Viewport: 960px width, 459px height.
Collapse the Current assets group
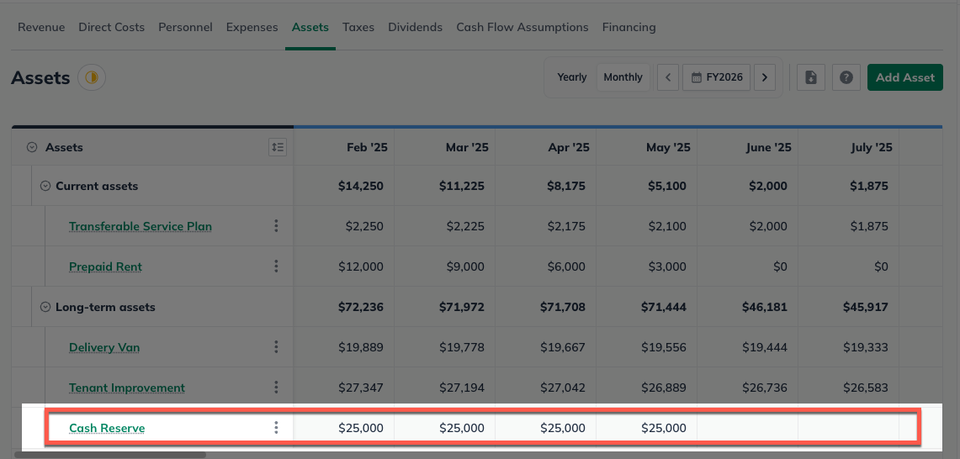45,186
